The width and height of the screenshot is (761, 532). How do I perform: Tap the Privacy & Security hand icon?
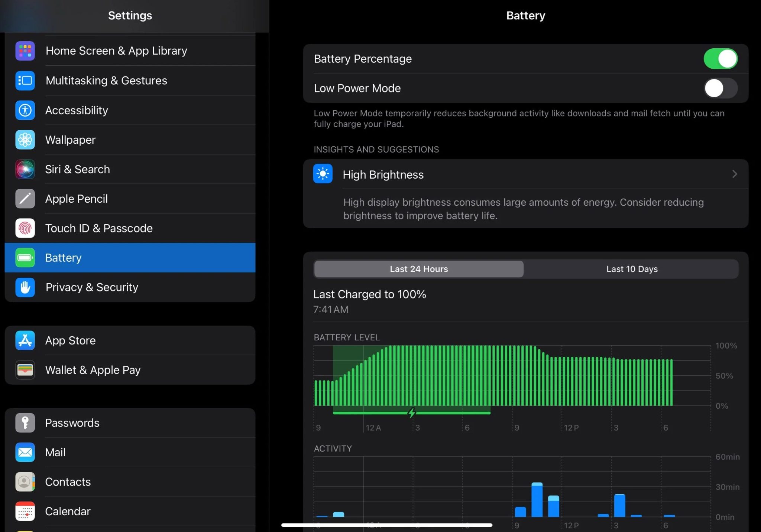tap(25, 287)
